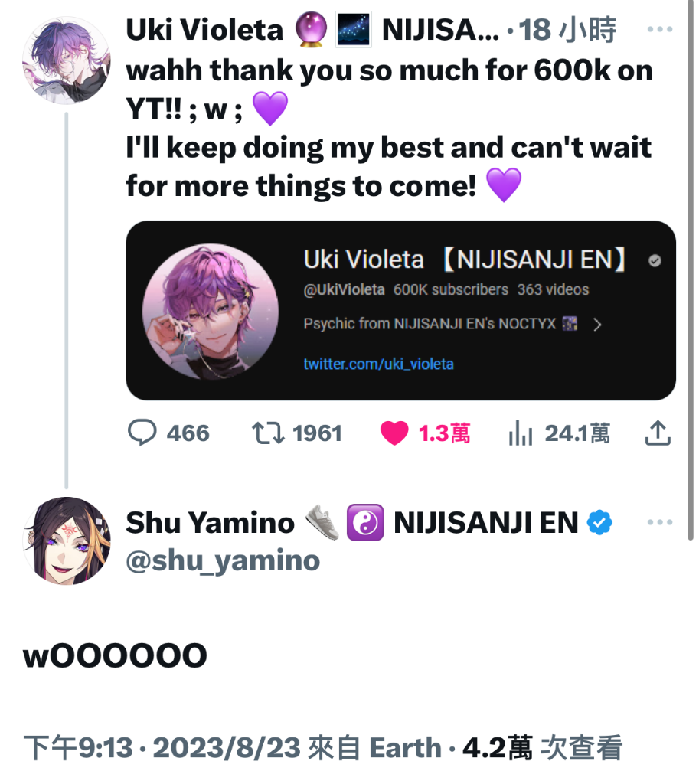Click the Uki Violeta display name

pyautogui.click(x=204, y=30)
